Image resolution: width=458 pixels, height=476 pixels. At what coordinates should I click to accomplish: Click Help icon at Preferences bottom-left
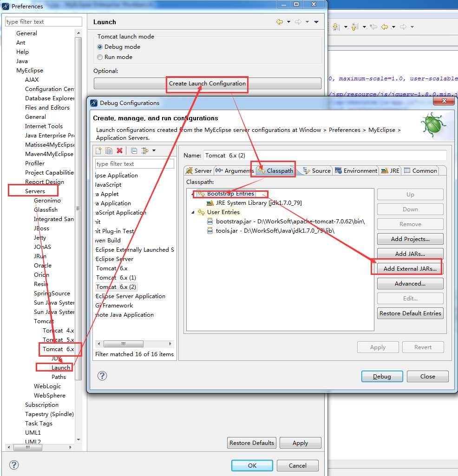pos(14,465)
